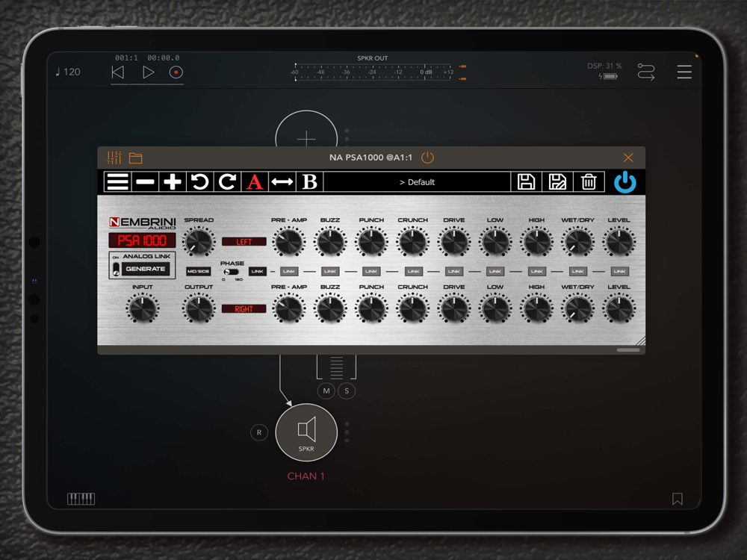The width and height of the screenshot is (747, 560).
Task: Open the preset folder icon in title bar
Action: point(136,158)
